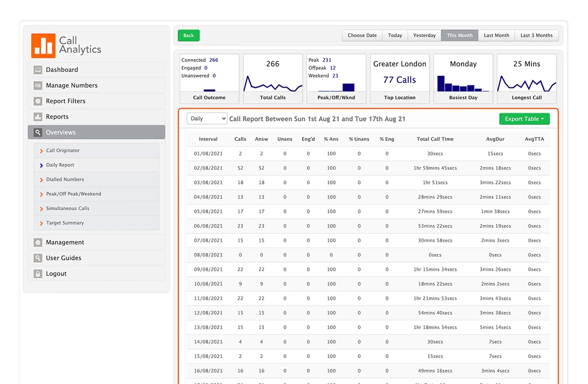Switch to the Last Month view

pos(496,35)
